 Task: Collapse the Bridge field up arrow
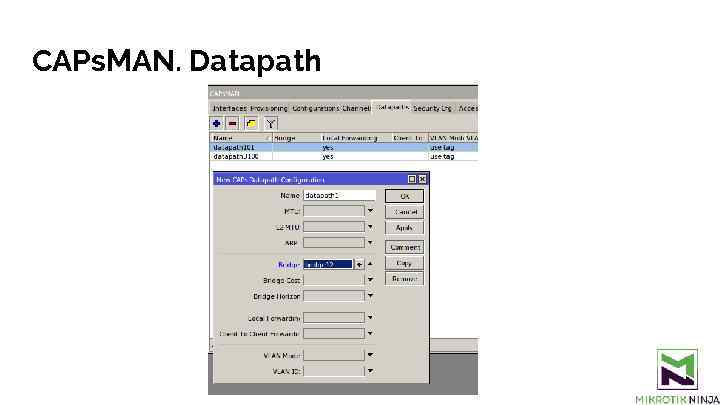[370, 264]
